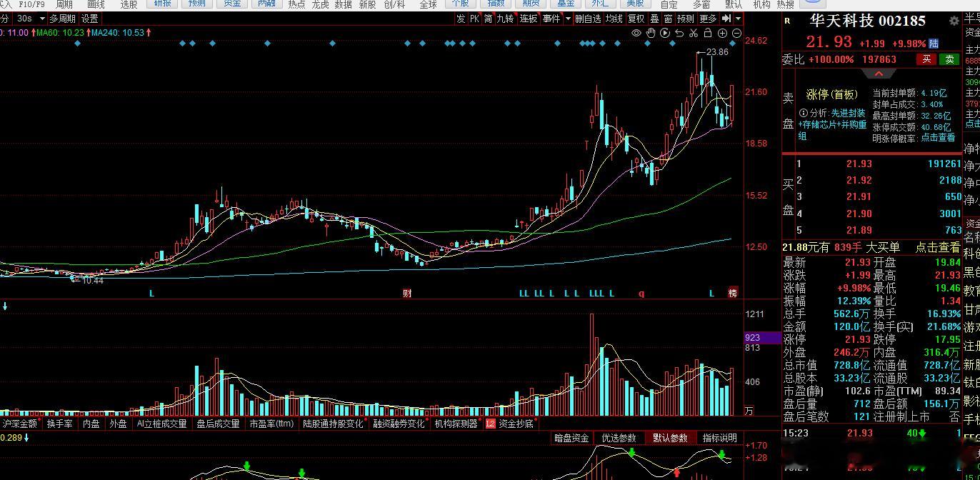This screenshot has height=480, width=980.
Task: Open the dropdown after the jump-to-end arrow
Action: click(738, 19)
